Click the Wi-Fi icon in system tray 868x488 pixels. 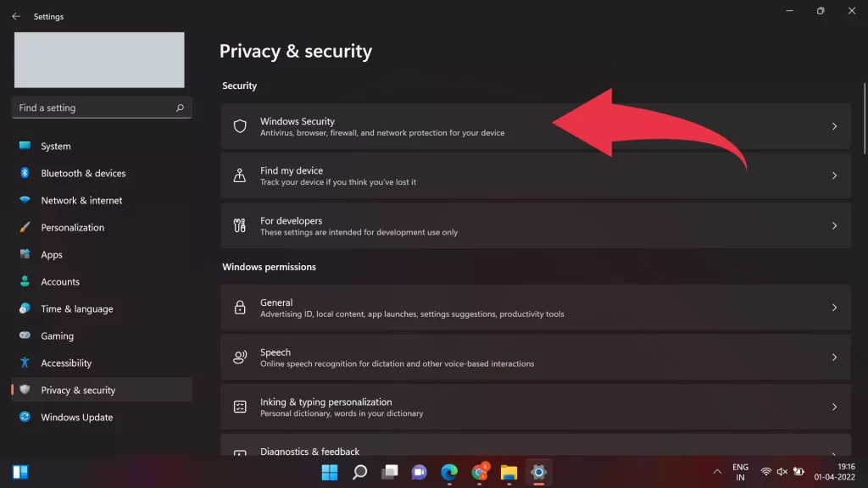coord(766,471)
